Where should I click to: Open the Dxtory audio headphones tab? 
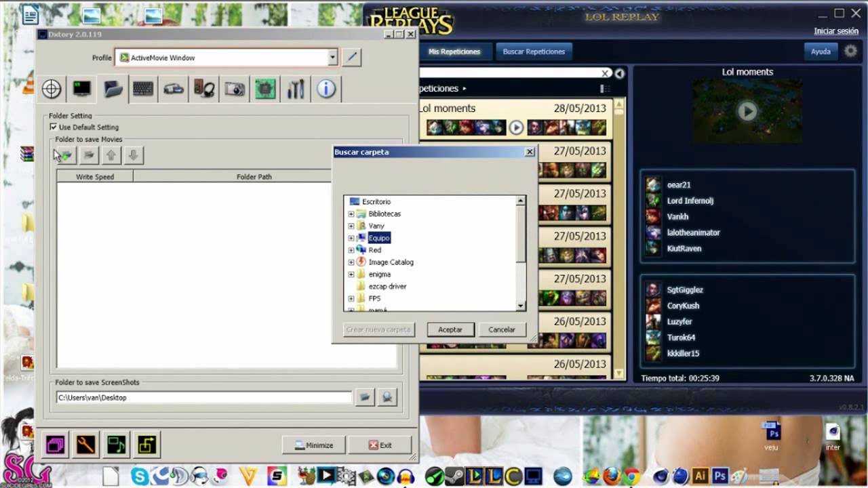(204, 89)
